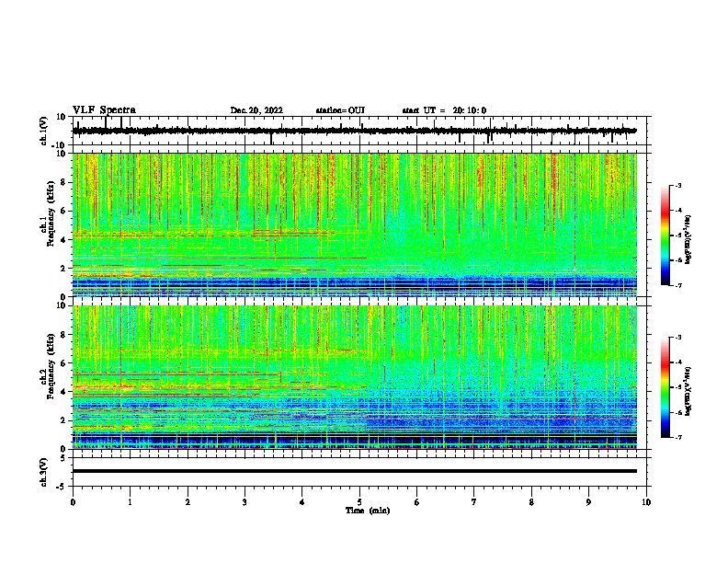Viewport: 728px width, 563px height.
Task: Click the "5" tick on the time axis
Action: 359,502
